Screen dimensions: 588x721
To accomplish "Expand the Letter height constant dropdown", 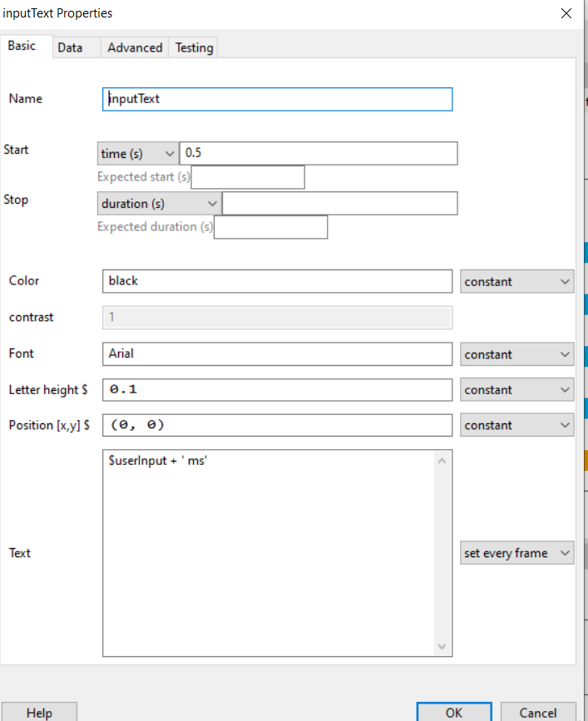I will pyautogui.click(x=516, y=390).
